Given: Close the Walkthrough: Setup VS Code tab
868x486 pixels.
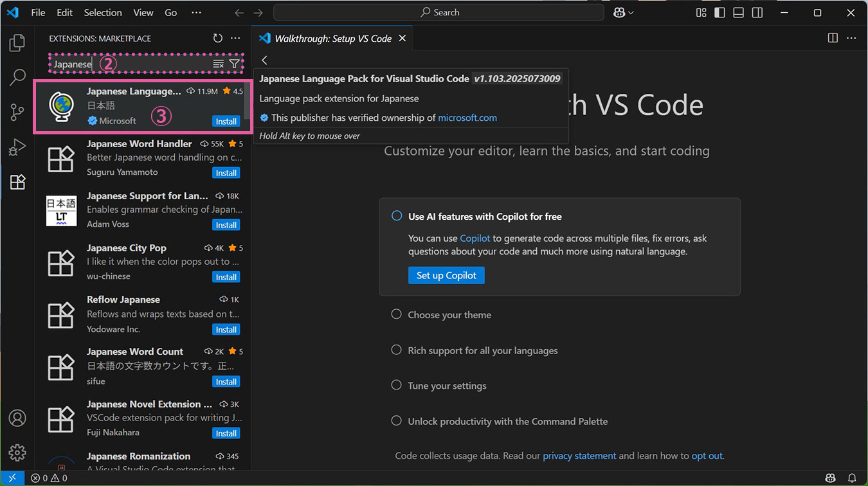Looking at the screenshot, I should pos(402,39).
